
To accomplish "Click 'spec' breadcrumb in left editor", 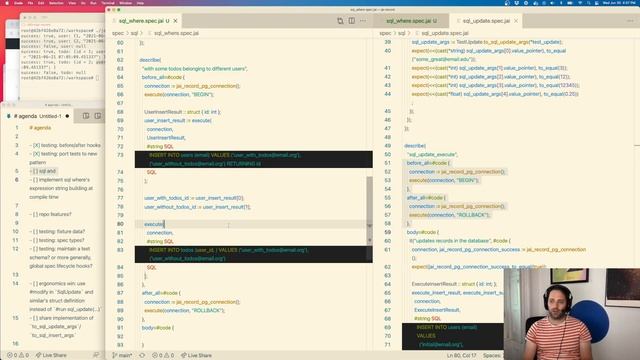I will coord(118,33).
